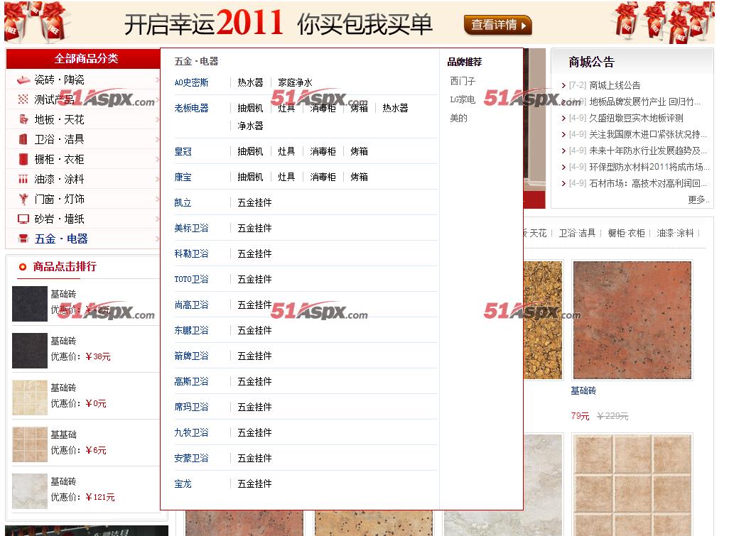Click the 查看详情 banner button
Screen dimensions: 756x536
click(x=498, y=25)
